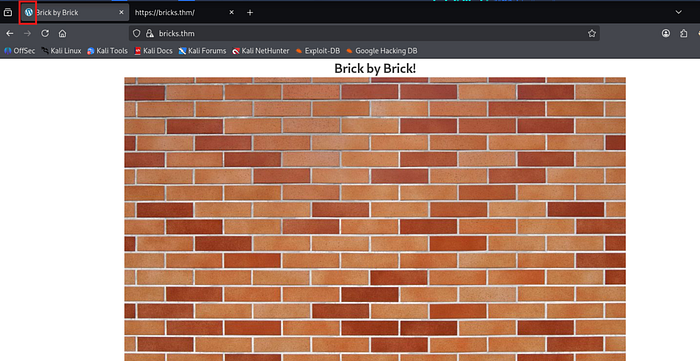Open the Exploit-DB bookmark

318,51
